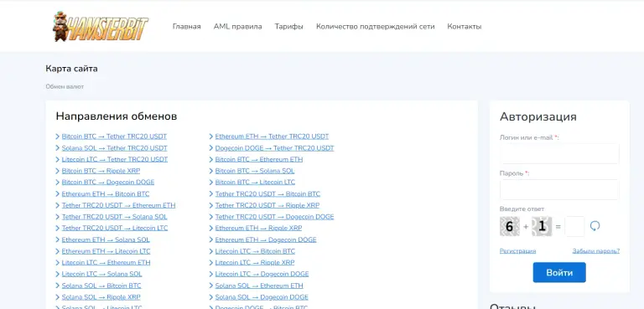
Task: Click the captcha image showing number 6
Action: click(509, 227)
